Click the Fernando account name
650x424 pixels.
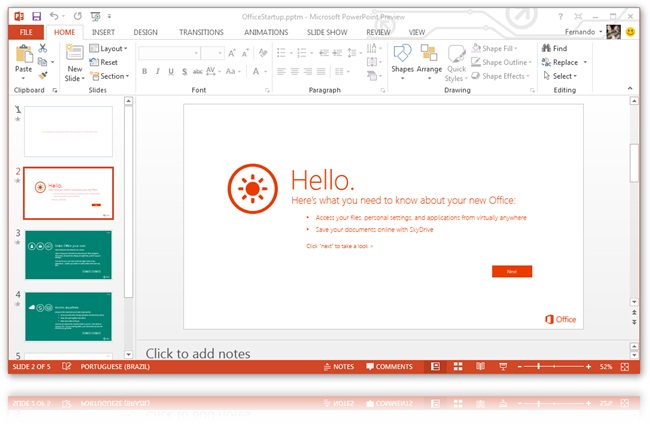pos(580,32)
